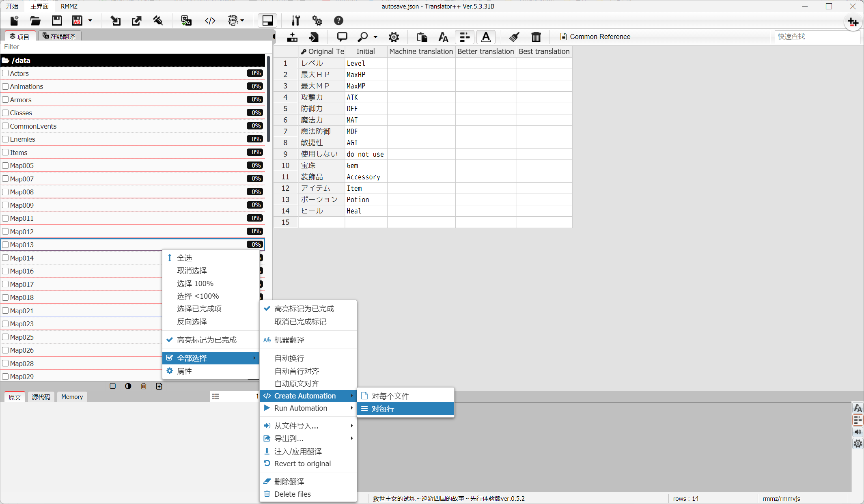
Task: Click the save floppy disk icon
Action: [x=57, y=21]
